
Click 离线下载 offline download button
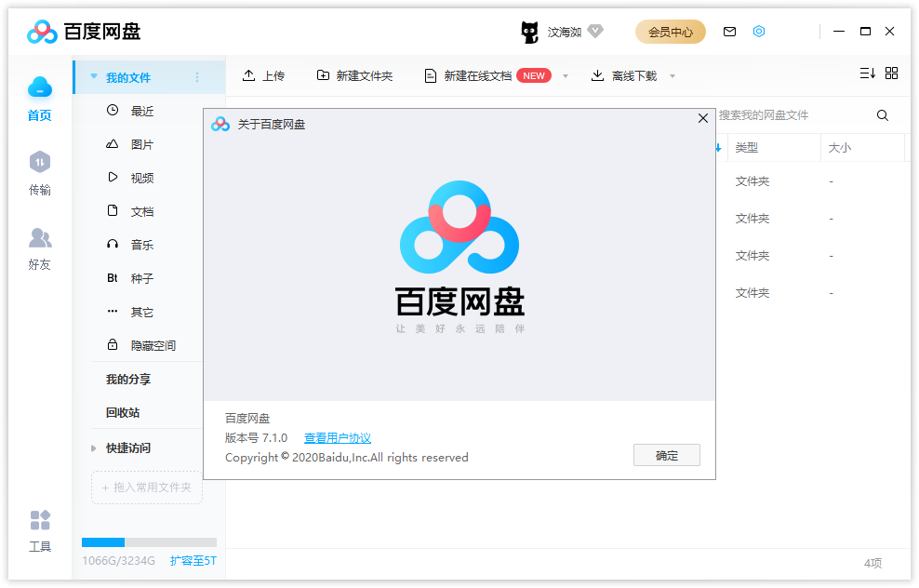point(623,75)
